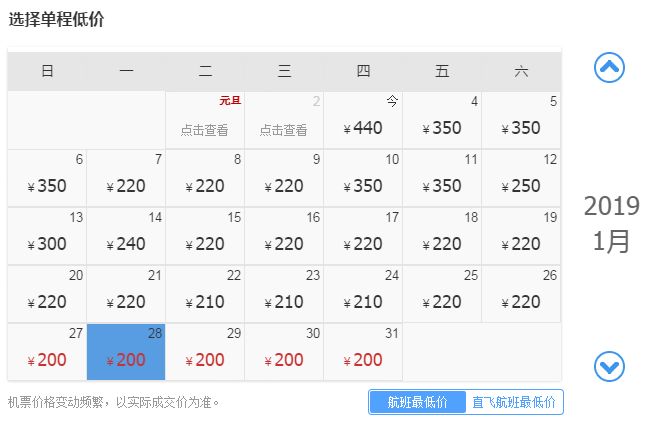Select January 22 fare of ¥210
The image size is (662, 429).
click(x=205, y=301)
